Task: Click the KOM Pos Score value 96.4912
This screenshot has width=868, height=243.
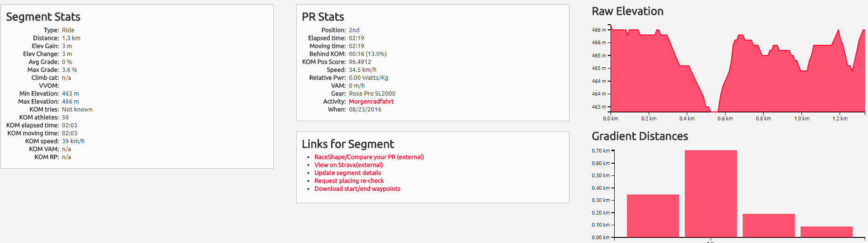Action: [359, 62]
